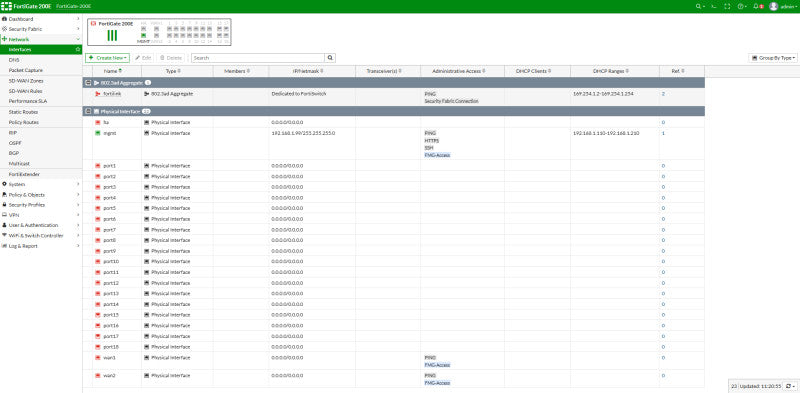Open the Multicast menu item
This screenshot has height=393, width=800.
(41, 163)
